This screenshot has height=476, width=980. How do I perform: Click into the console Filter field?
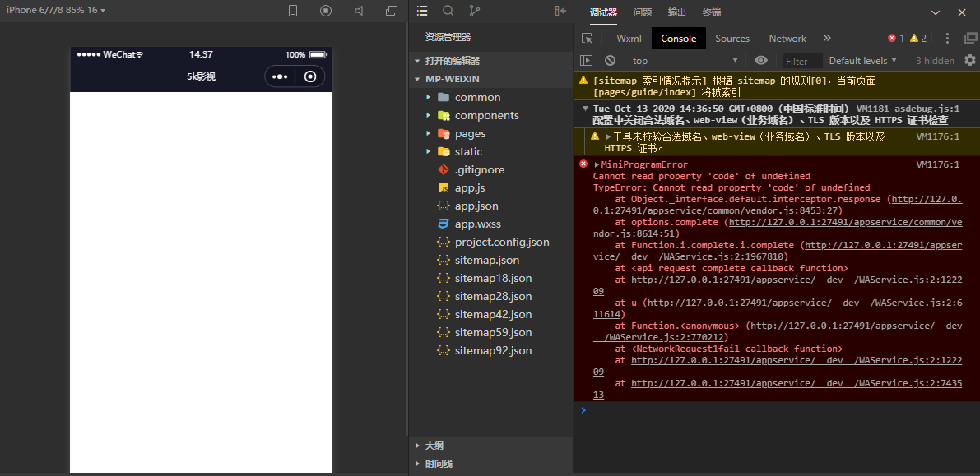pyautogui.click(x=802, y=61)
